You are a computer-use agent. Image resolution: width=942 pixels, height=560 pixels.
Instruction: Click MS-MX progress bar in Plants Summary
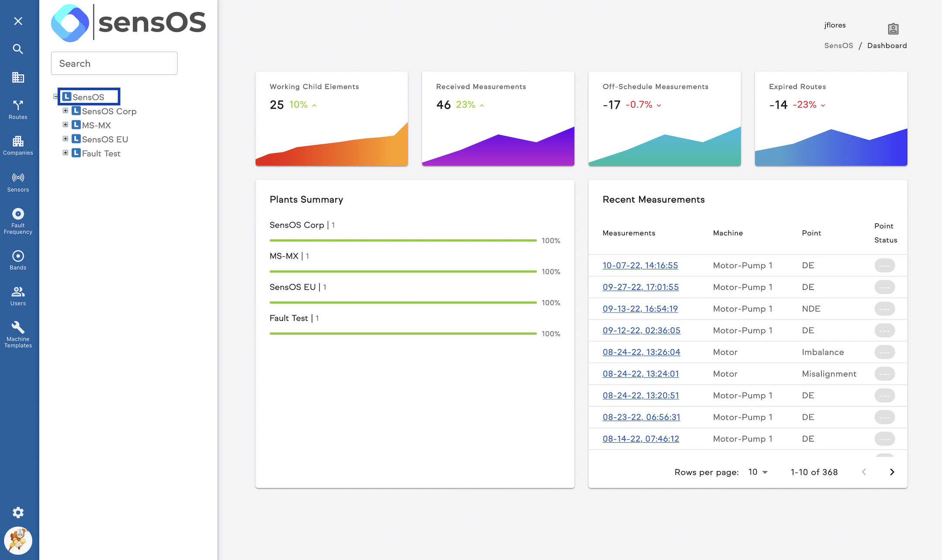coord(403,271)
